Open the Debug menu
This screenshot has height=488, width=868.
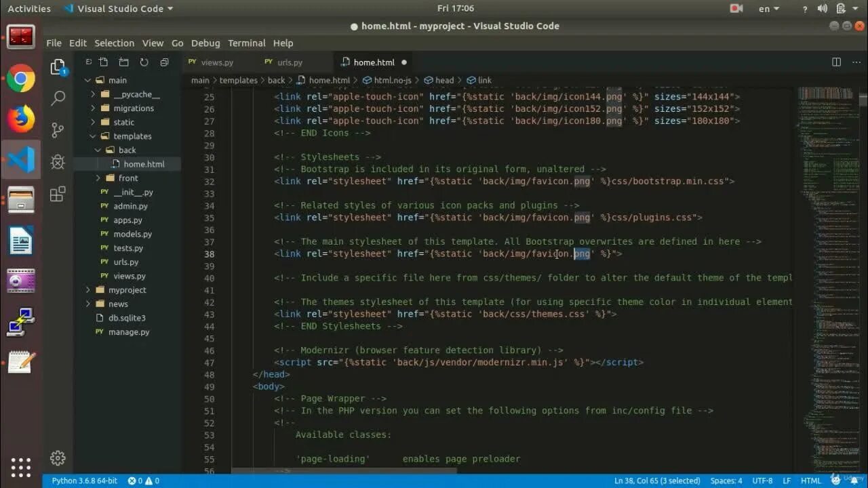(x=205, y=43)
